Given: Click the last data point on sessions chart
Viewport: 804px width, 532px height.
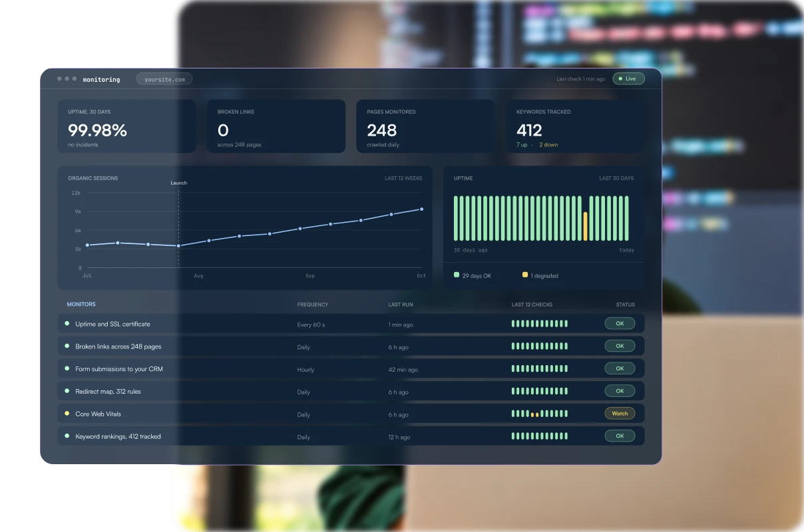Looking at the screenshot, I should [x=421, y=209].
